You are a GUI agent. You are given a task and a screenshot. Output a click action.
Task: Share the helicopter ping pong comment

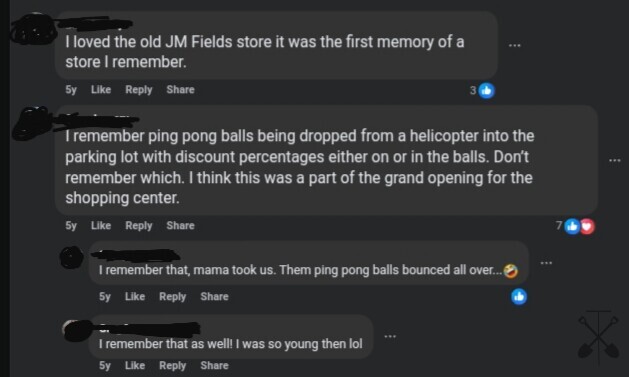[181, 225]
